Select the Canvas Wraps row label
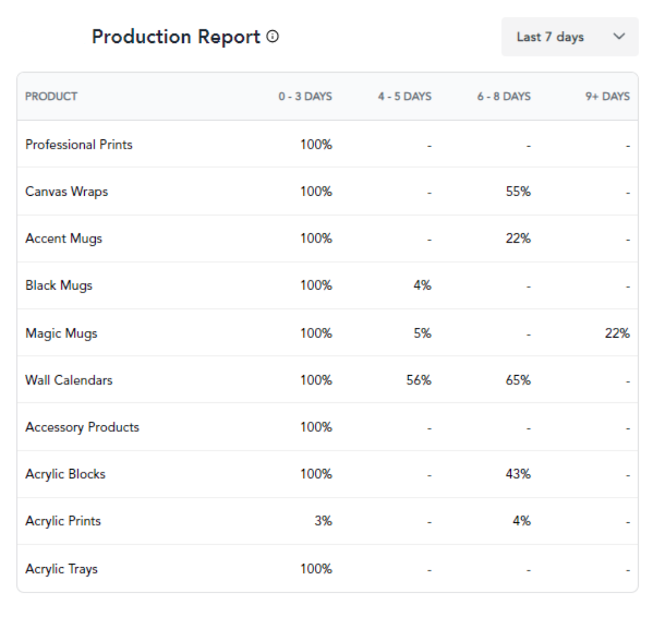This screenshot has width=672, height=618. point(67,191)
